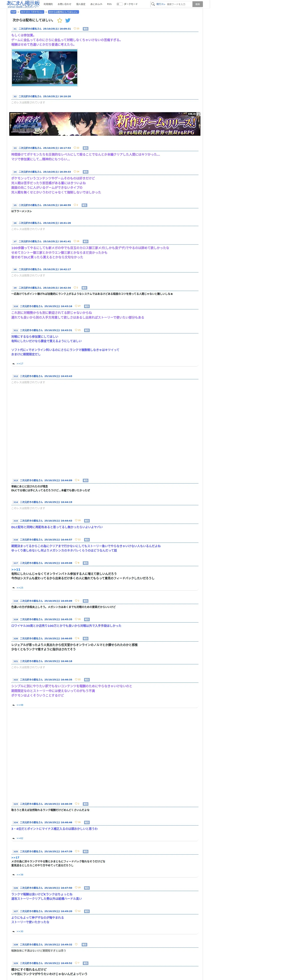Image resolution: width=296 pixels, height=980 pixels.
Task: Report post 1 with its 報告 button
Action: (86, 29)
